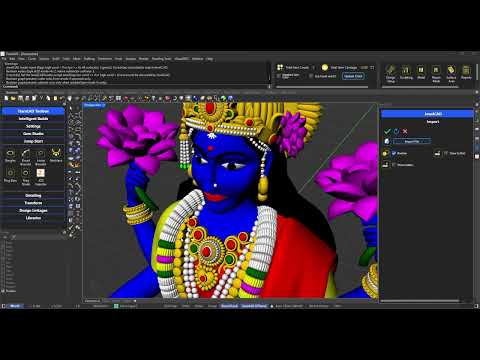Expand the Transform section
This screenshot has height=360, width=480.
[x=33, y=203]
